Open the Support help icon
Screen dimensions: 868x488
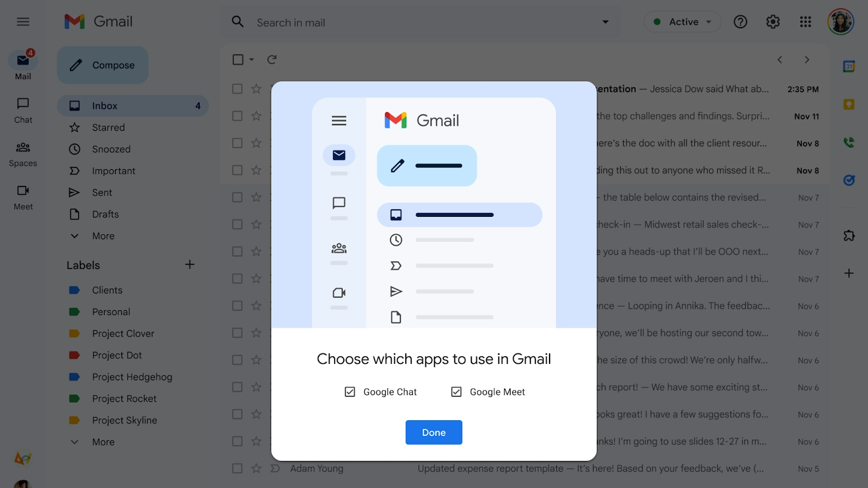tap(740, 22)
